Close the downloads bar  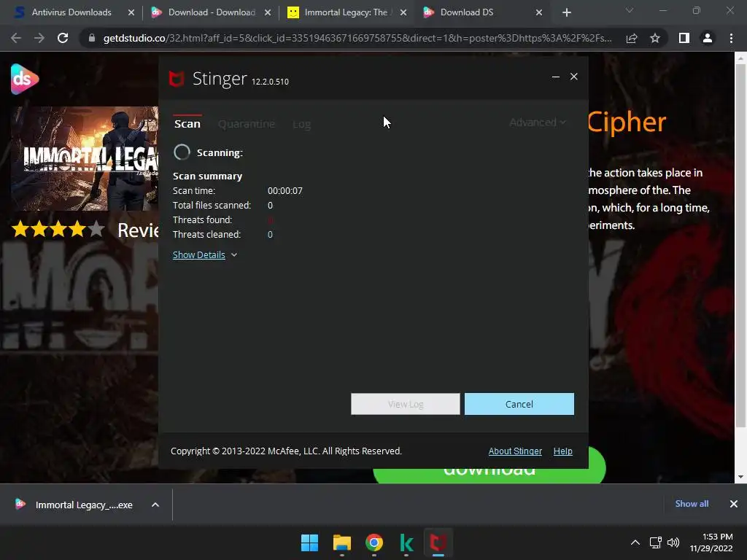coord(734,504)
